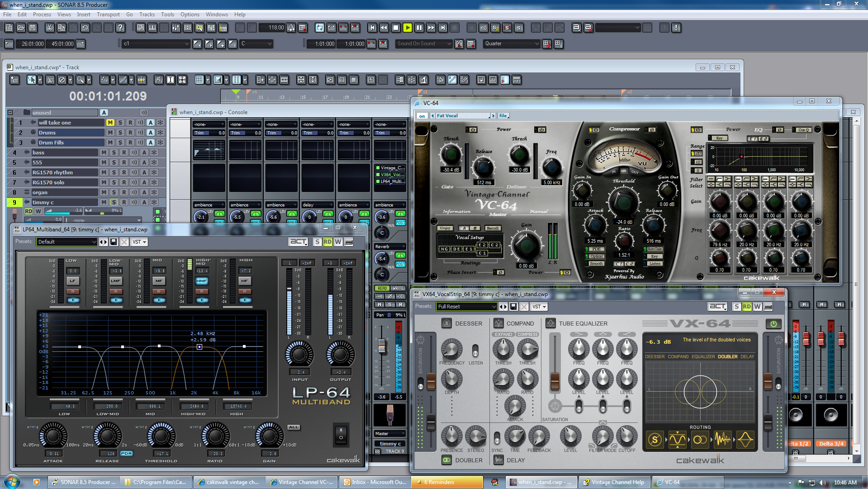Image resolution: width=868 pixels, height=489 pixels.
Task: Select the Delay waveform routing icon in VX-64
Action: coord(722,439)
